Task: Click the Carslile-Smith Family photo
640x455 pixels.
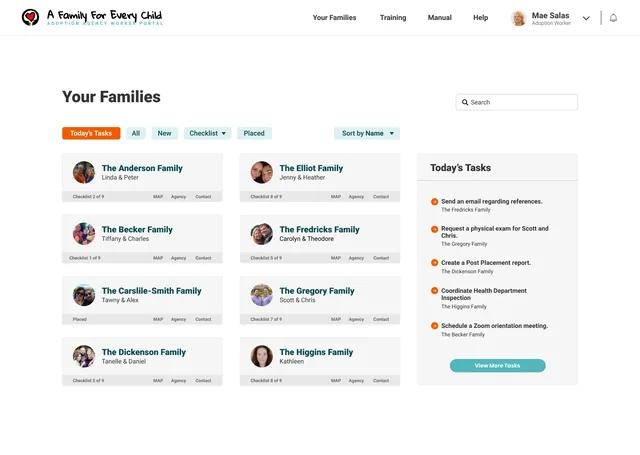Action: coord(84,295)
